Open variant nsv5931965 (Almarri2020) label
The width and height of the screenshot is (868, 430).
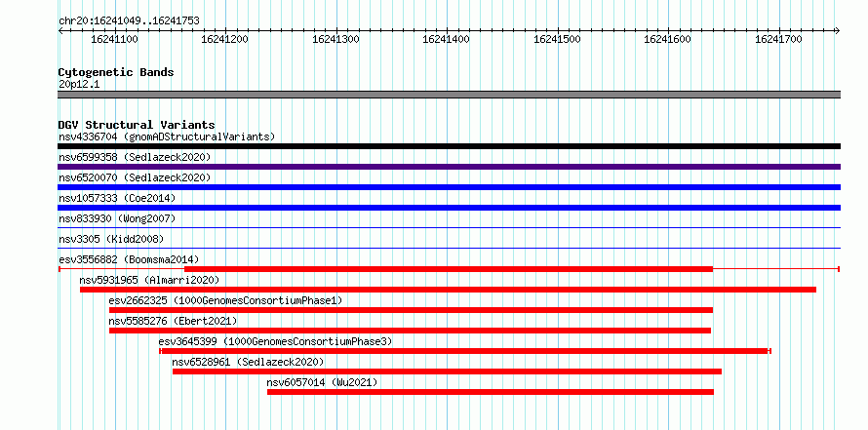click(x=149, y=280)
